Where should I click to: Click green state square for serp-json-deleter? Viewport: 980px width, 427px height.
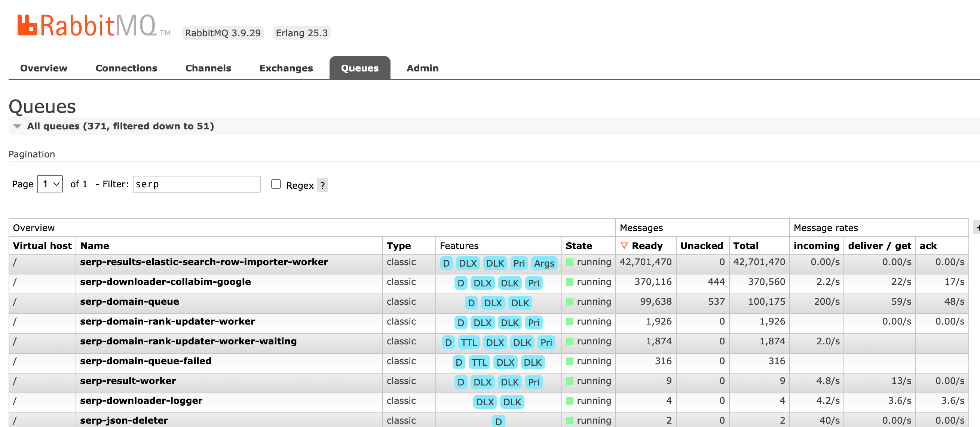pyautogui.click(x=570, y=420)
